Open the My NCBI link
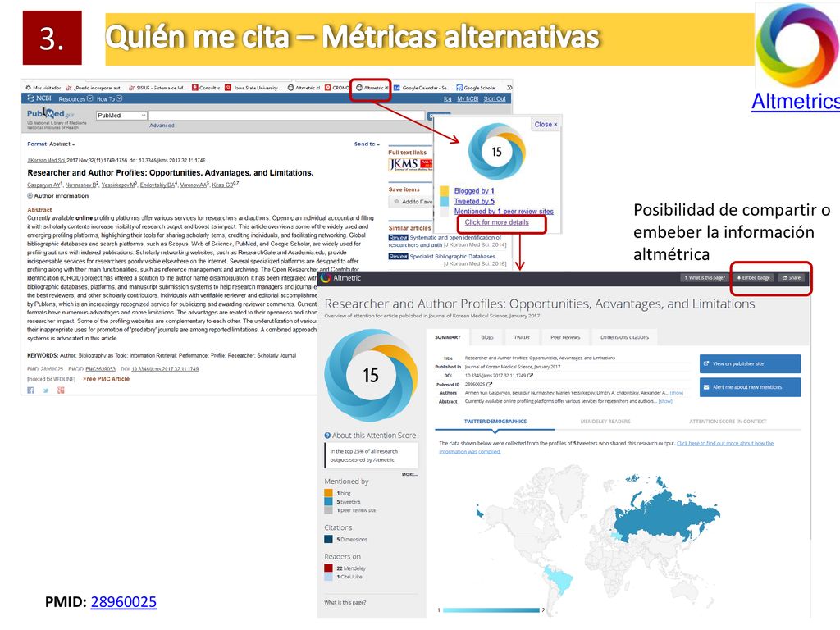The image size is (840, 630). point(467,98)
